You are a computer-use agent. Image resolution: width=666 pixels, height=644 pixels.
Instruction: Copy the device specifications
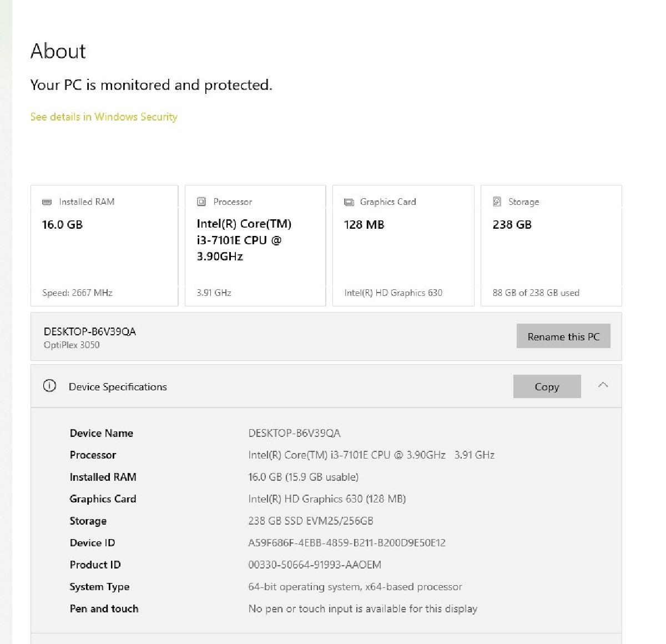click(x=547, y=386)
